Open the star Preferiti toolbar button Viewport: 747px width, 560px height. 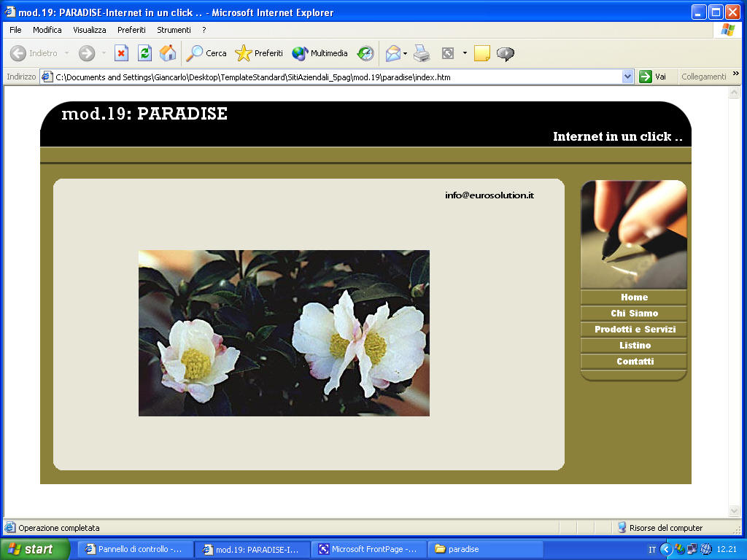[259, 53]
